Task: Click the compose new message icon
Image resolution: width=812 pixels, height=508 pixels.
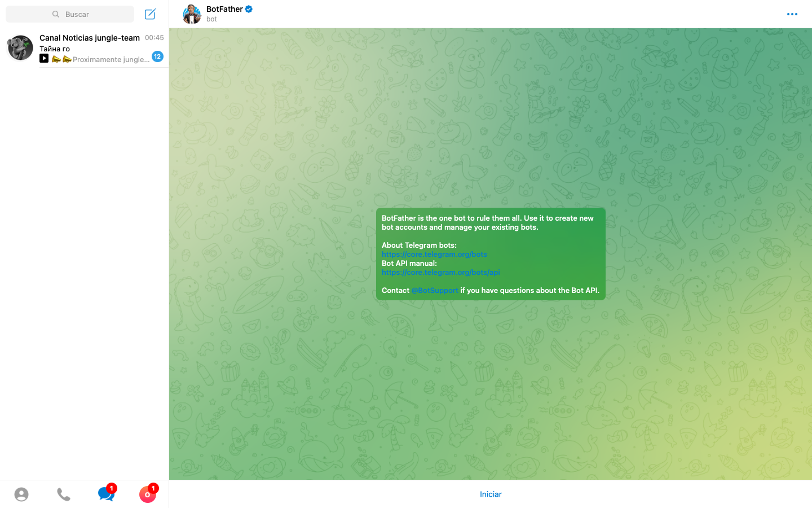Action: 150,14
